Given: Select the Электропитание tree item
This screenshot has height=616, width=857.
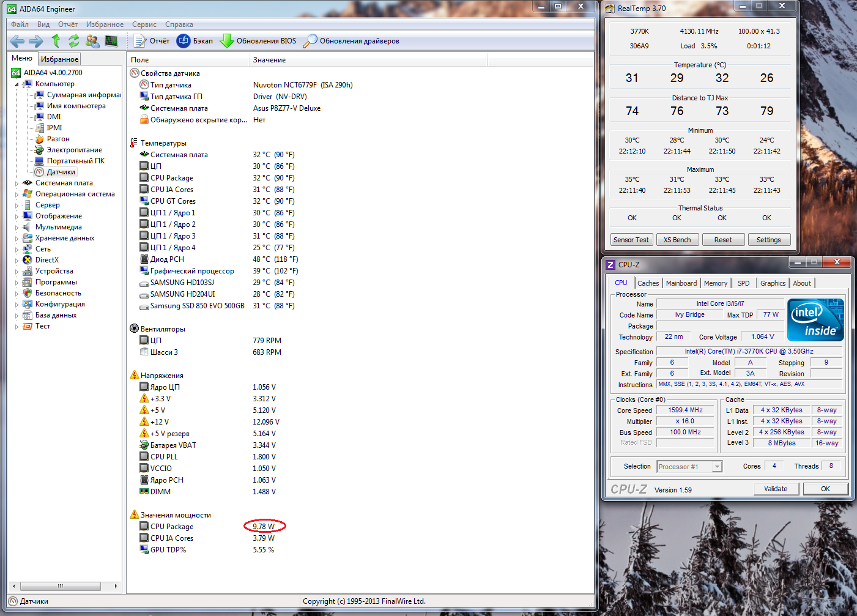Looking at the screenshot, I should [69, 150].
